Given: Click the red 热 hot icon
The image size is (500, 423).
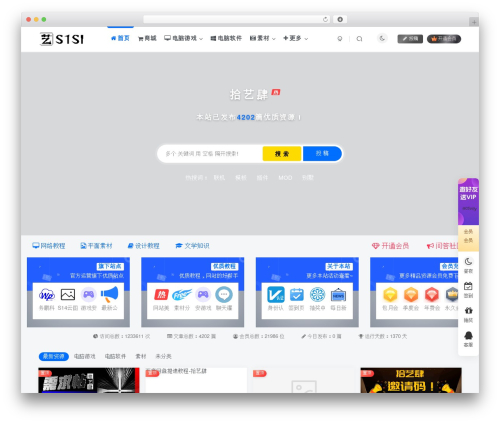Looking at the screenshot, I should click(x=161, y=295).
